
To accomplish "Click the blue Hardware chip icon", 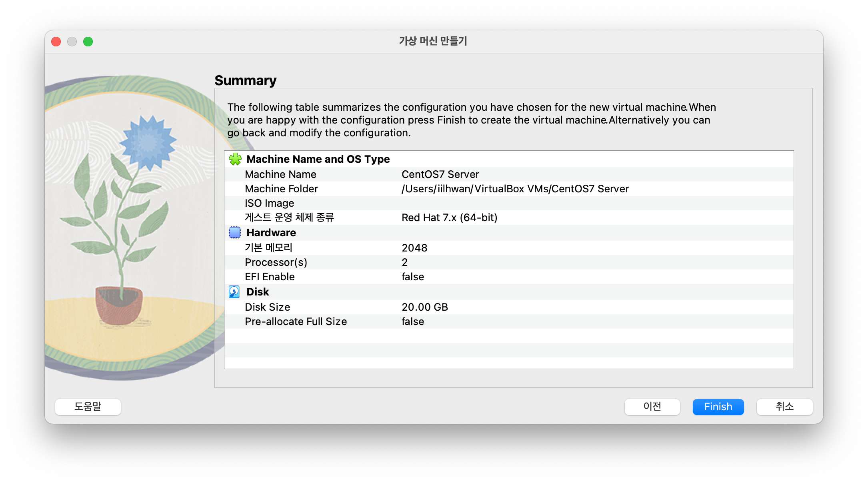I will pos(235,232).
